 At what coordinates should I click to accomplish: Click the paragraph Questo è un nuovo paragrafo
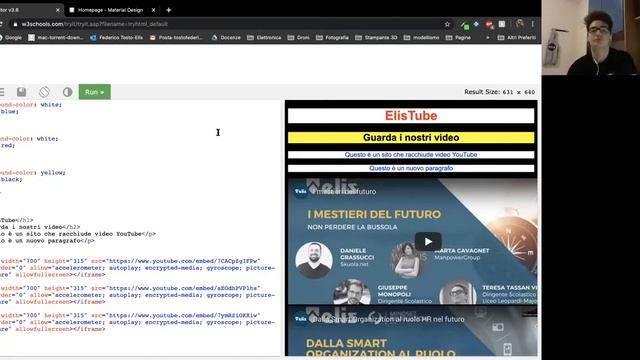tap(411, 168)
